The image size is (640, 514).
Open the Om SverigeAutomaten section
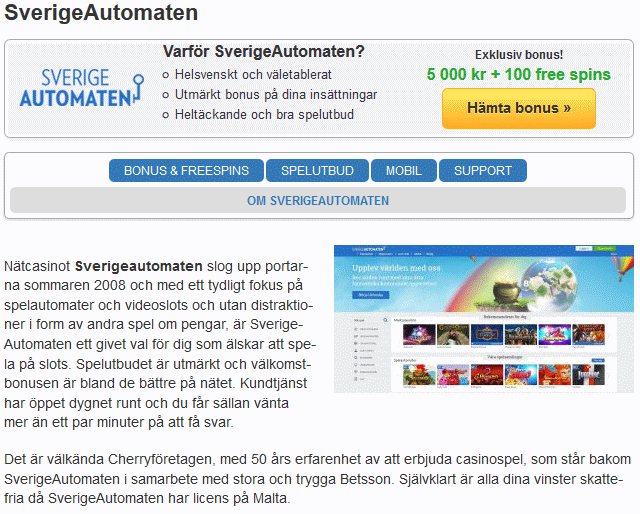318,200
